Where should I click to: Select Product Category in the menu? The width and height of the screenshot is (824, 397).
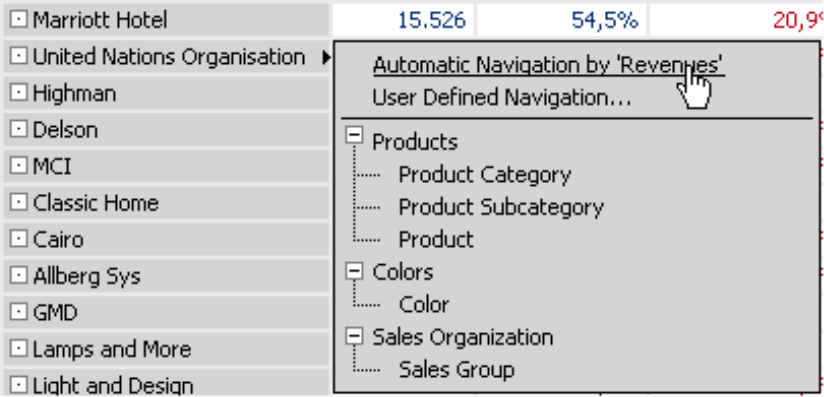click(485, 175)
